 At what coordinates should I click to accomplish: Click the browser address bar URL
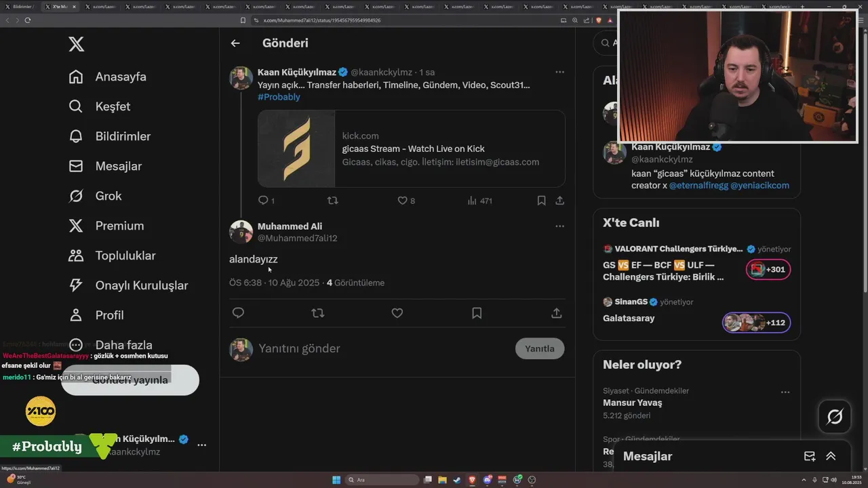coord(322,20)
